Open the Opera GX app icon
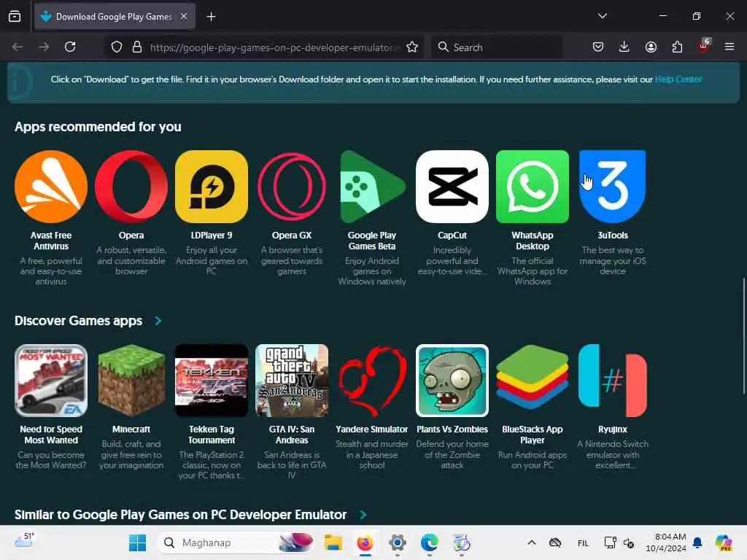Screen dimensions: 747x560 [292, 187]
